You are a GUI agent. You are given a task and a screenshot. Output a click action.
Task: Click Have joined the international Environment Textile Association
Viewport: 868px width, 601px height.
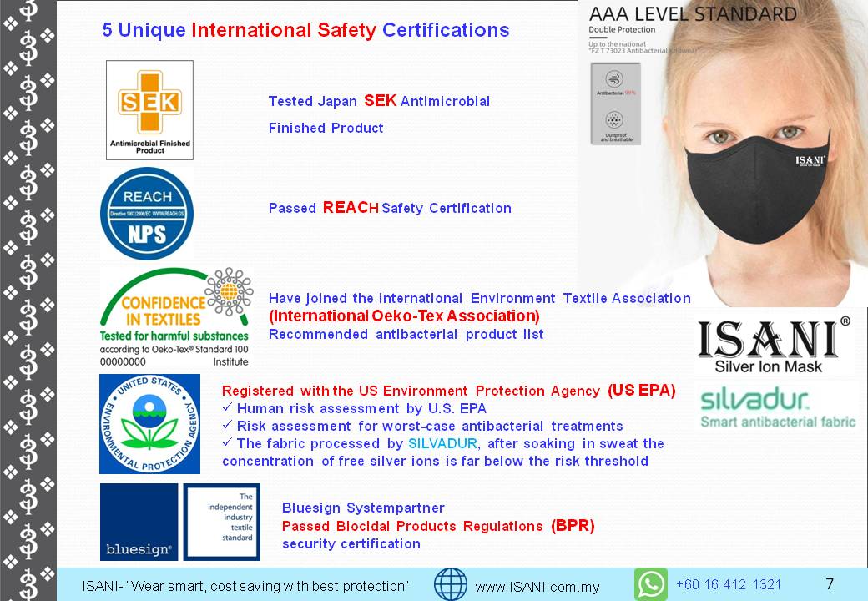tap(479, 298)
